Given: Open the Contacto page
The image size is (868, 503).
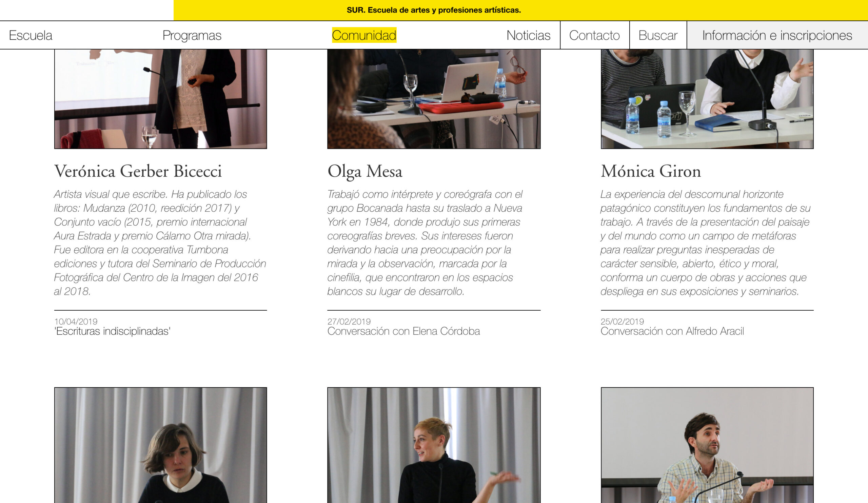Looking at the screenshot, I should pyautogui.click(x=594, y=35).
